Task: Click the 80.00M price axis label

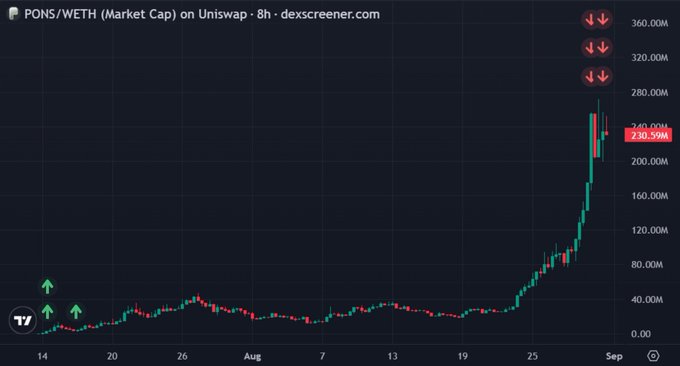Action: pyautogui.click(x=647, y=265)
